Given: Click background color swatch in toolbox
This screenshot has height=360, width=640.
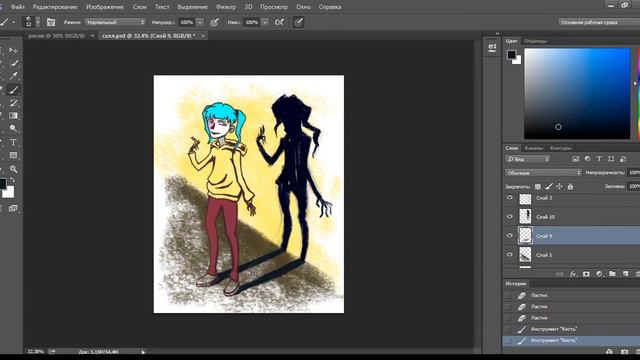Looking at the screenshot, I should (8, 191).
